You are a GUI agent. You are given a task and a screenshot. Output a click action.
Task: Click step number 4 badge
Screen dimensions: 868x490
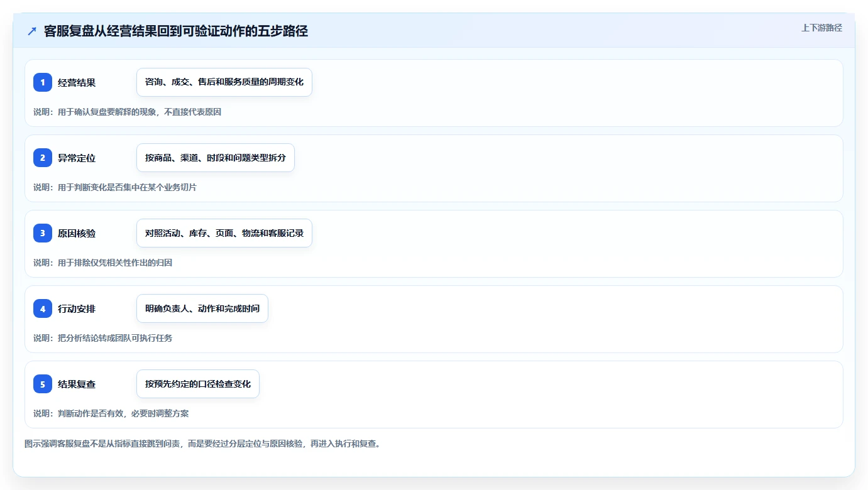tap(43, 308)
